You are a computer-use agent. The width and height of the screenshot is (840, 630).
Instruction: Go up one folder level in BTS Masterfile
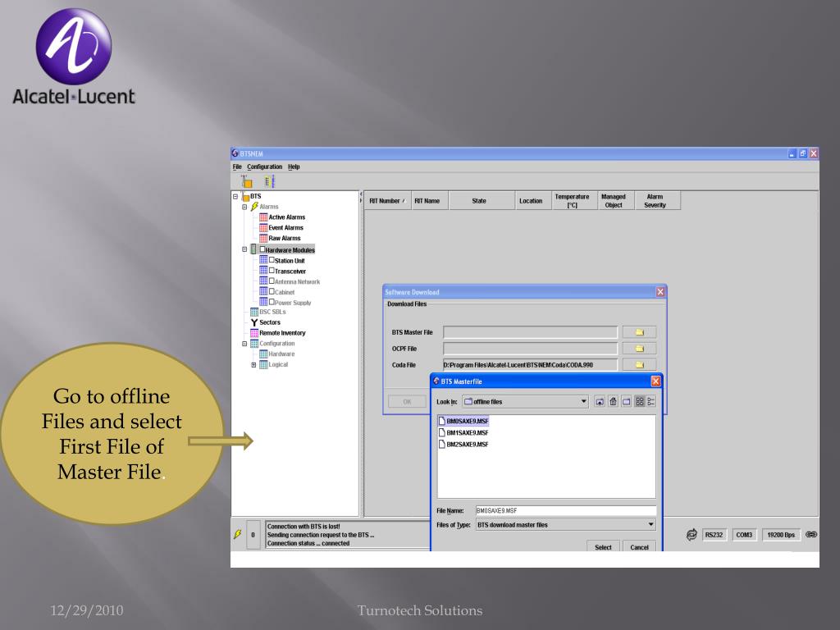coord(600,401)
